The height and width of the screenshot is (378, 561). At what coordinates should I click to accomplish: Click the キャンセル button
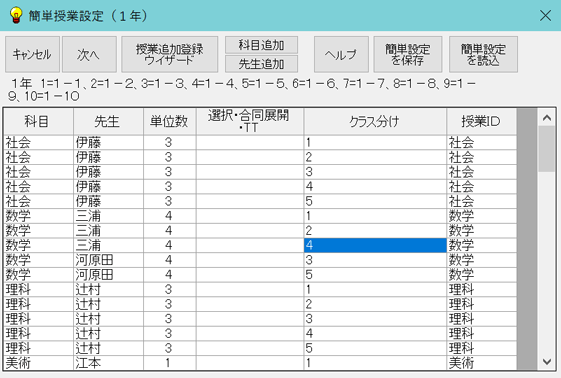point(32,54)
